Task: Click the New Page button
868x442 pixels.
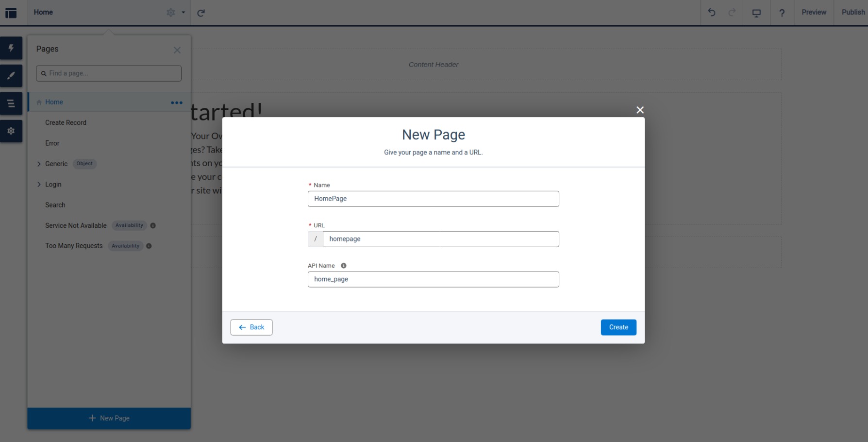Action: pyautogui.click(x=109, y=418)
